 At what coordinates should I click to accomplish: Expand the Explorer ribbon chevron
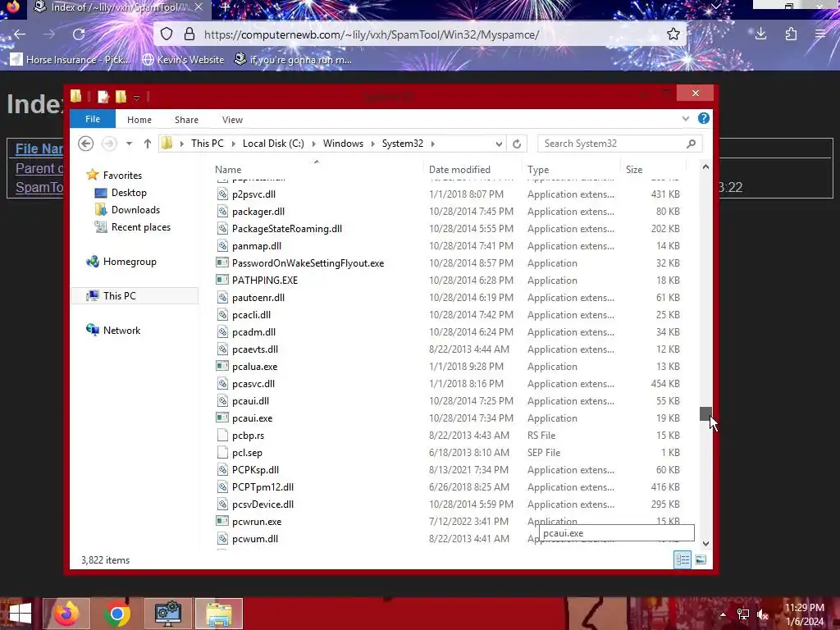pos(685,119)
